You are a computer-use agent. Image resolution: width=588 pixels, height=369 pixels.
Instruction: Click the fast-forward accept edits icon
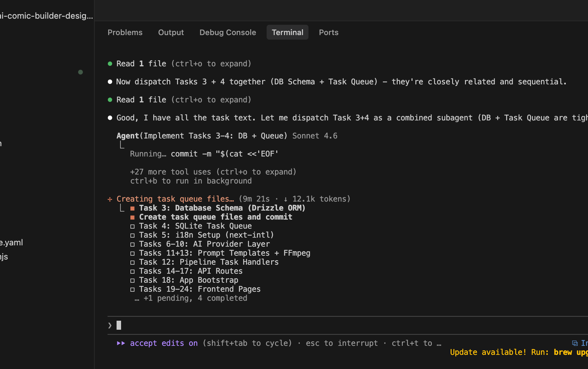click(x=121, y=343)
